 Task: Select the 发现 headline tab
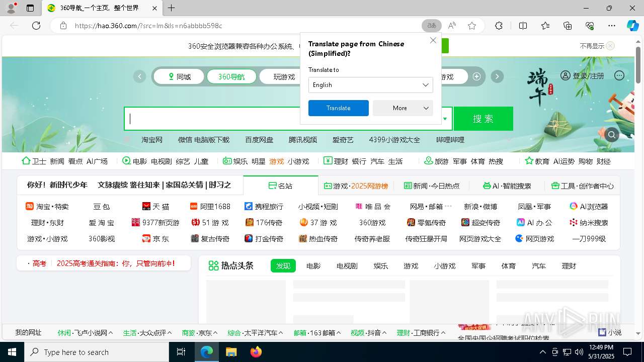(x=283, y=265)
